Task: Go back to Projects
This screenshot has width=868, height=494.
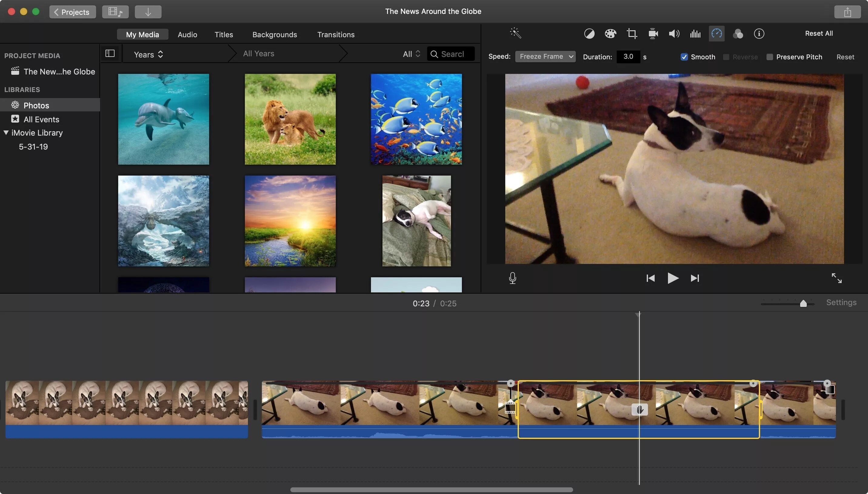Action: 72,12
